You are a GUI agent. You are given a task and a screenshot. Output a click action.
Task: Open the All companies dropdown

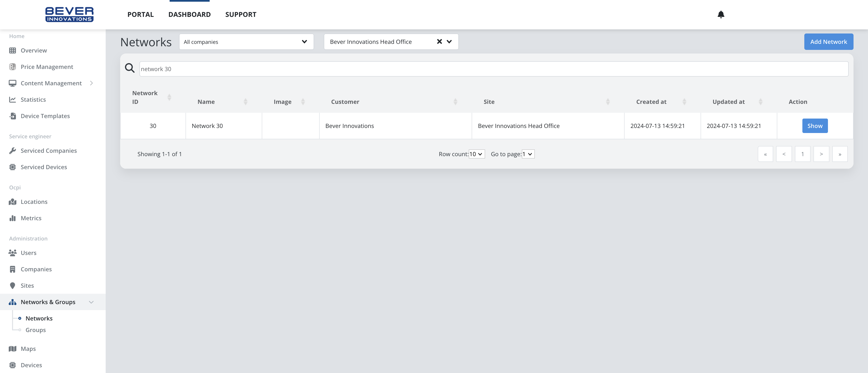[246, 42]
